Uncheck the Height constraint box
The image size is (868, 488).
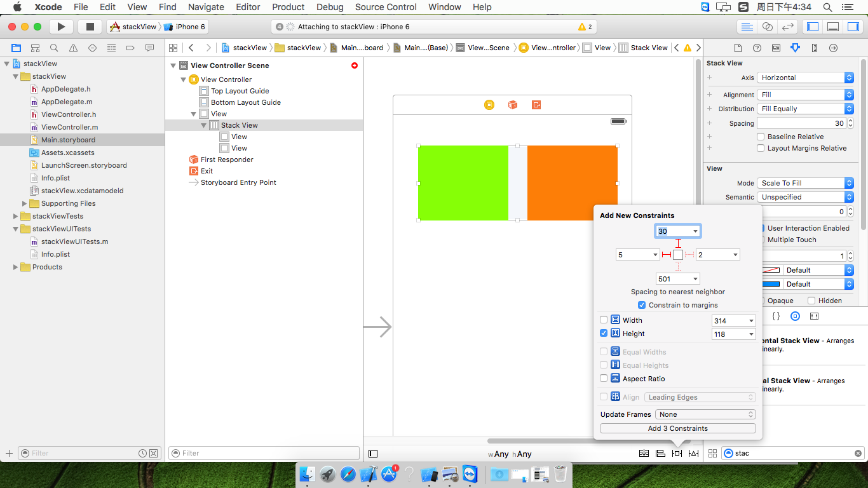point(604,334)
